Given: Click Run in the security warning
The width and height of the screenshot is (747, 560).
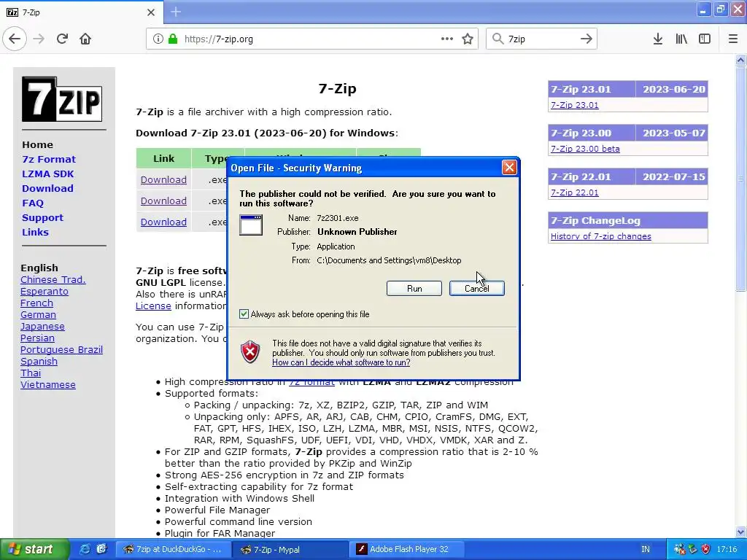Looking at the screenshot, I should tap(414, 289).
